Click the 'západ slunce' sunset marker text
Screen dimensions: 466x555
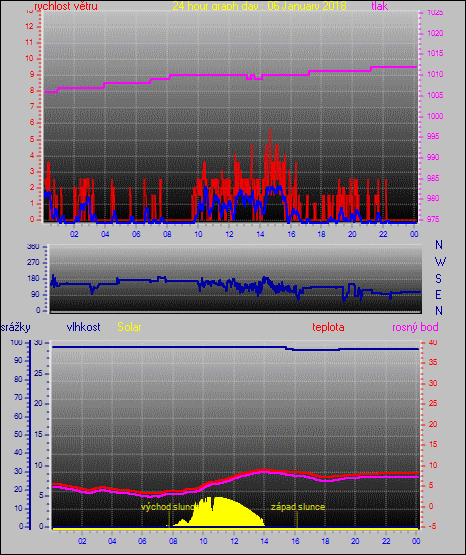click(298, 507)
